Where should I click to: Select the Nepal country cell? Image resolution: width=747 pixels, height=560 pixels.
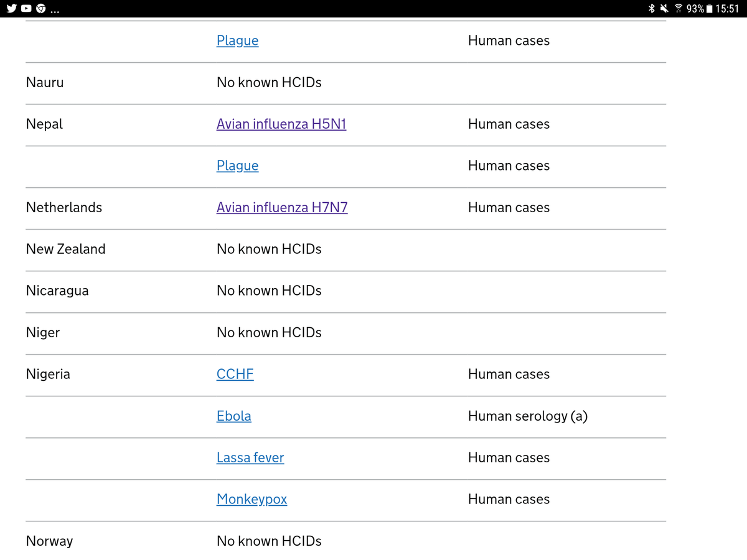click(44, 124)
